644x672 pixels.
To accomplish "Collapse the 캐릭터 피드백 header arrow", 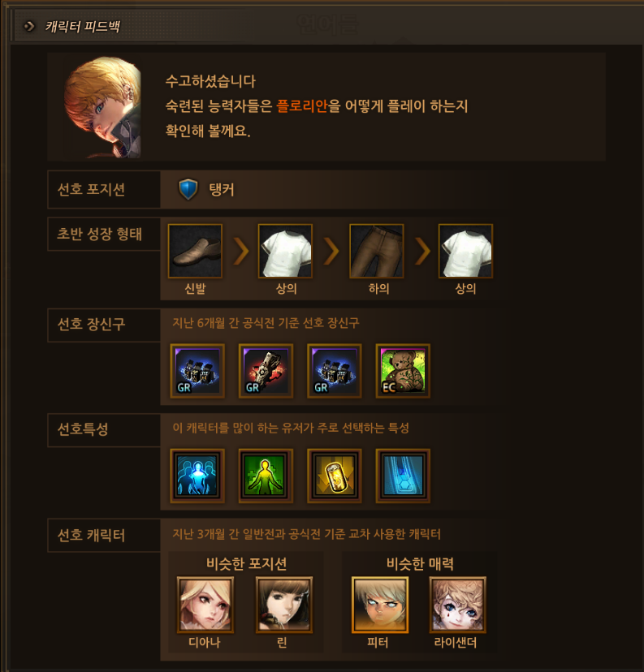I will point(28,27).
